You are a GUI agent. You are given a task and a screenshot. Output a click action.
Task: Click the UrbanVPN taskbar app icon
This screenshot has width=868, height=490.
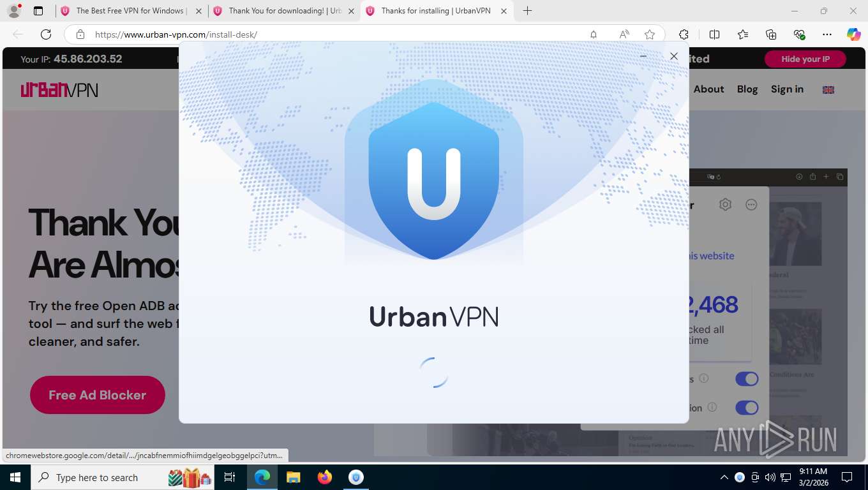[x=356, y=477]
